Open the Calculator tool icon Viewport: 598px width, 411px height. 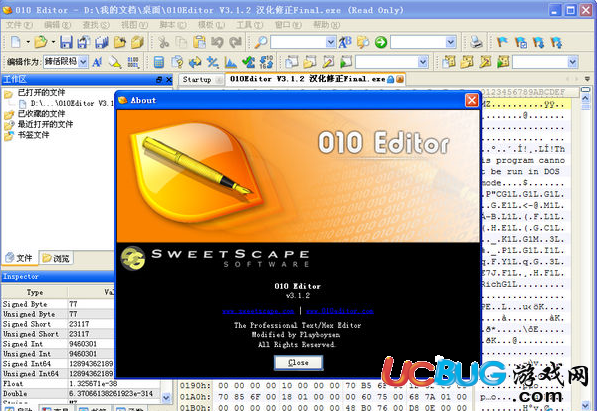coord(159,62)
